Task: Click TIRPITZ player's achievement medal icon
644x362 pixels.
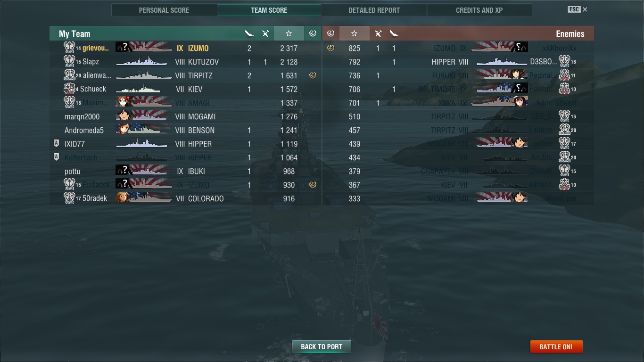Action: pyautogui.click(x=313, y=75)
